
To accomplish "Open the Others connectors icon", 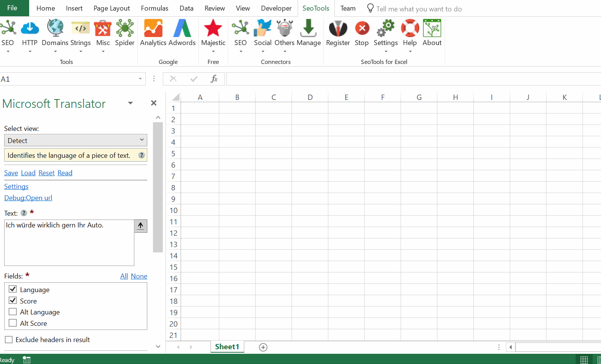I will pyautogui.click(x=284, y=29).
